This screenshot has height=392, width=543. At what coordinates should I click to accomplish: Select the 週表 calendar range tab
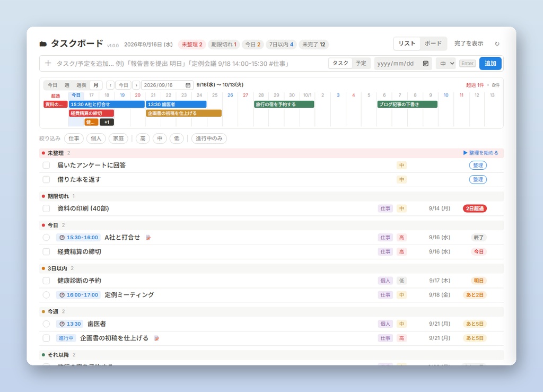(x=81, y=85)
